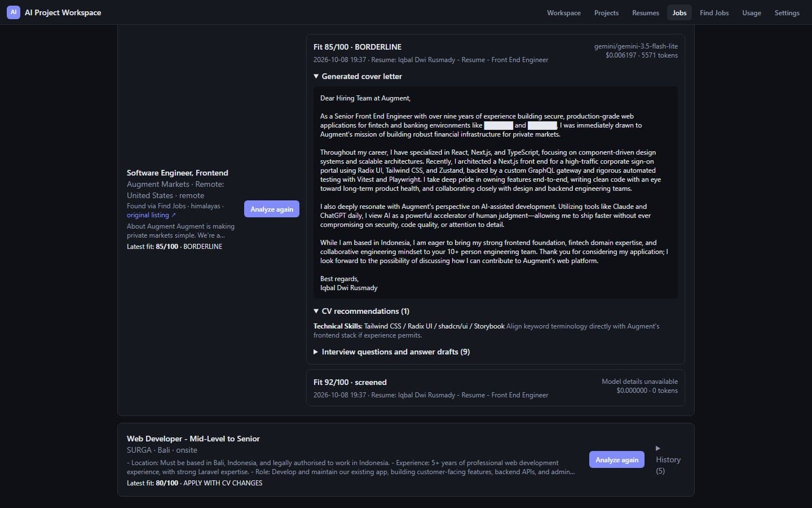Click the Fit 92/100 · screened entry
The height and width of the screenshot is (508, 812).
tap(350, 382)
